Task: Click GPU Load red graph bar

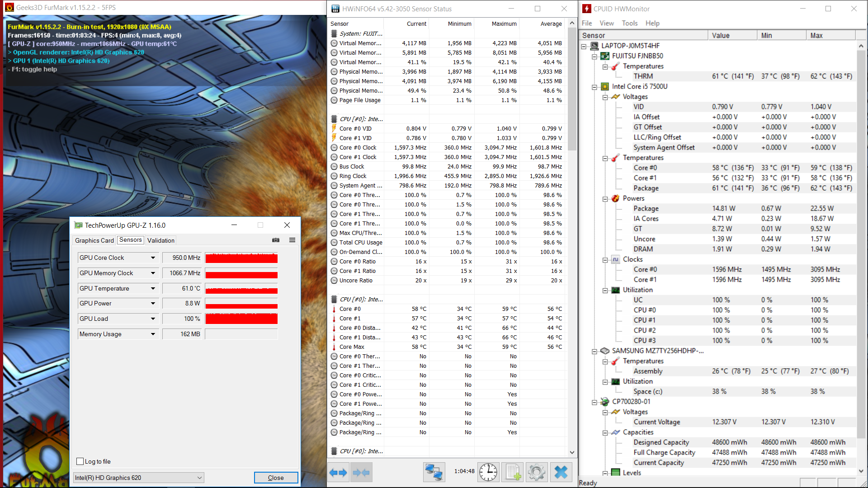Action: [x=241, y=319]
